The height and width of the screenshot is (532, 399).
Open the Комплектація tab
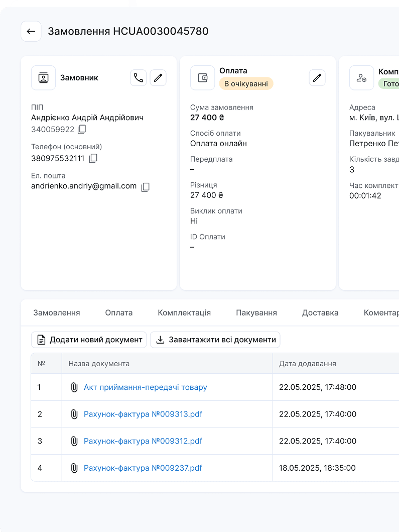[184, 313]
